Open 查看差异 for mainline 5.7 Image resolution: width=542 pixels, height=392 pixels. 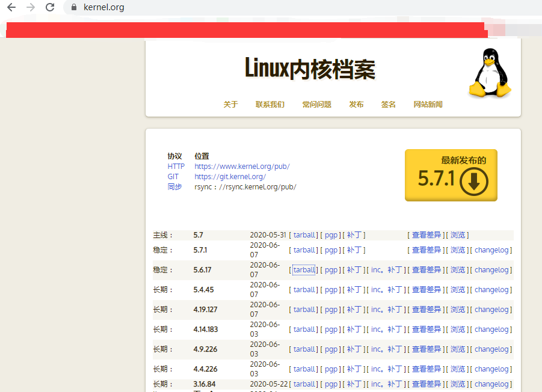(x=427, y=235)
